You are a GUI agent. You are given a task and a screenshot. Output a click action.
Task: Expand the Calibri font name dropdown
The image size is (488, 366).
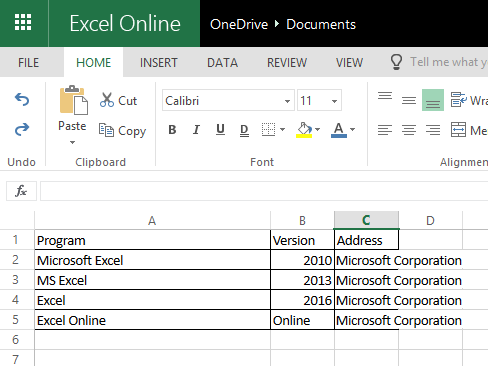click(287, 101)
